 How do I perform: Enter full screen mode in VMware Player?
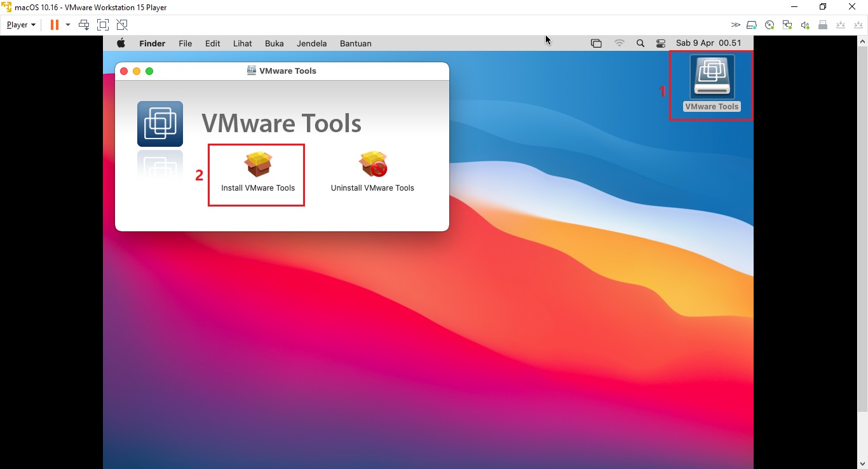coord(103,25)
